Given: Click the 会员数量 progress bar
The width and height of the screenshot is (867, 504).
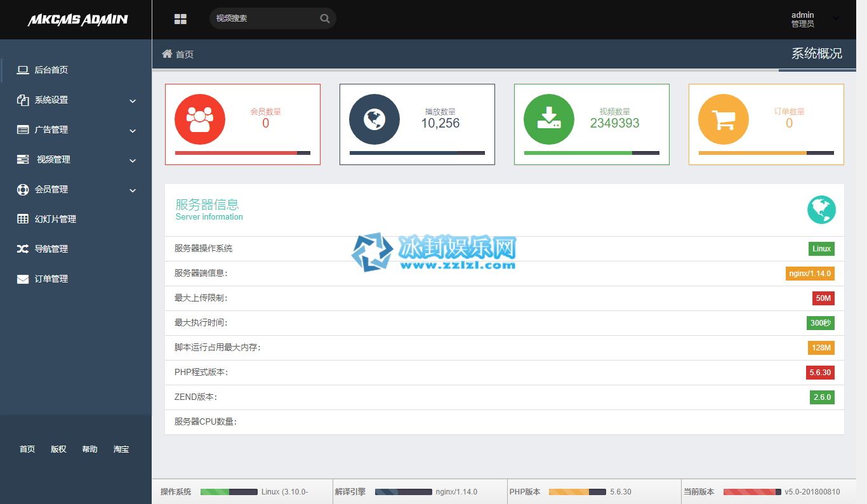Looking at the screenshot, I should click(x=241, y=153).
